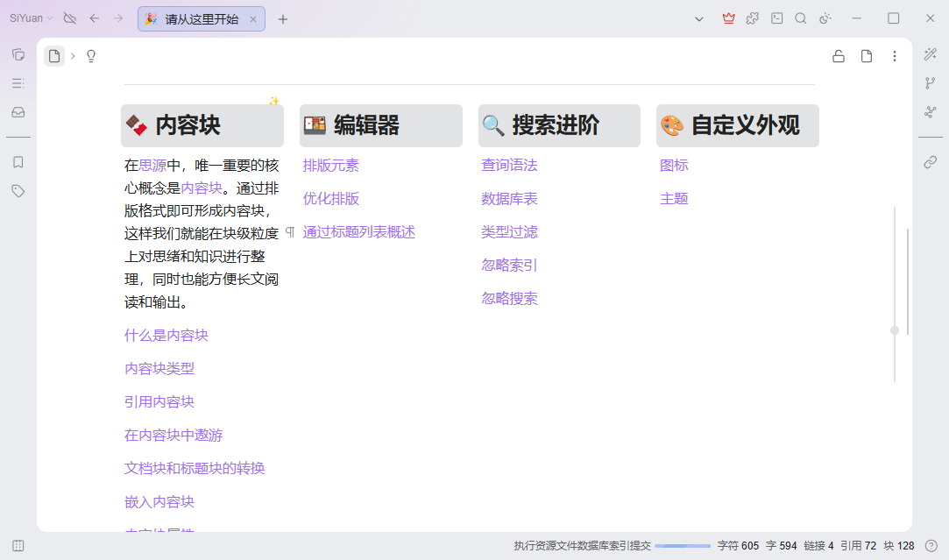Open the 图标 link

674,166
